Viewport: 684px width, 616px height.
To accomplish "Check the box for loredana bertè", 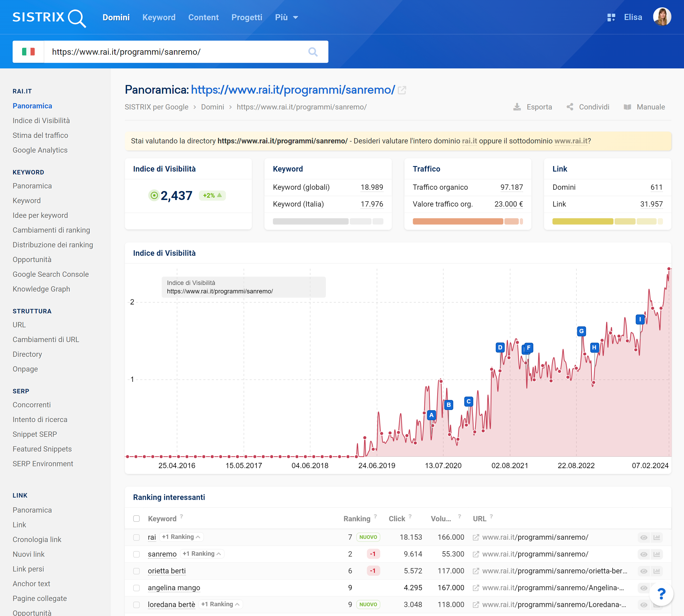I will tap(136, 605).
